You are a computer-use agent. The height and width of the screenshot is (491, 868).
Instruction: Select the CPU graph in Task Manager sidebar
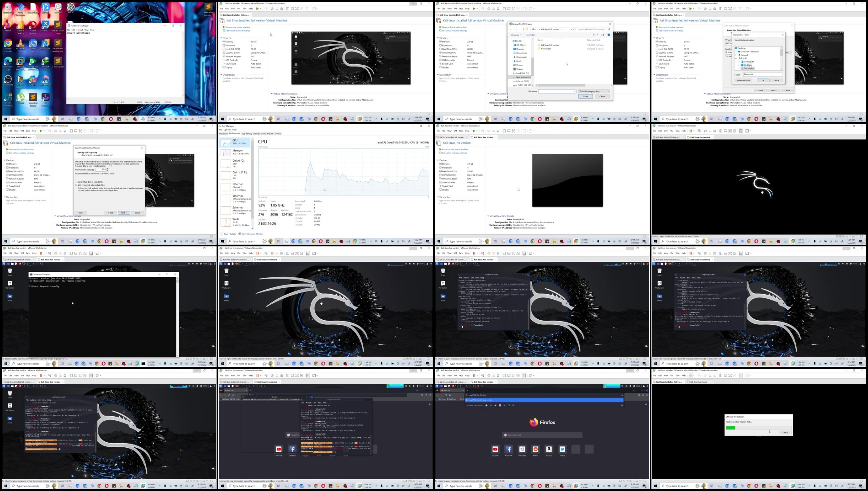pyautogui.click(x=235, y=142)
